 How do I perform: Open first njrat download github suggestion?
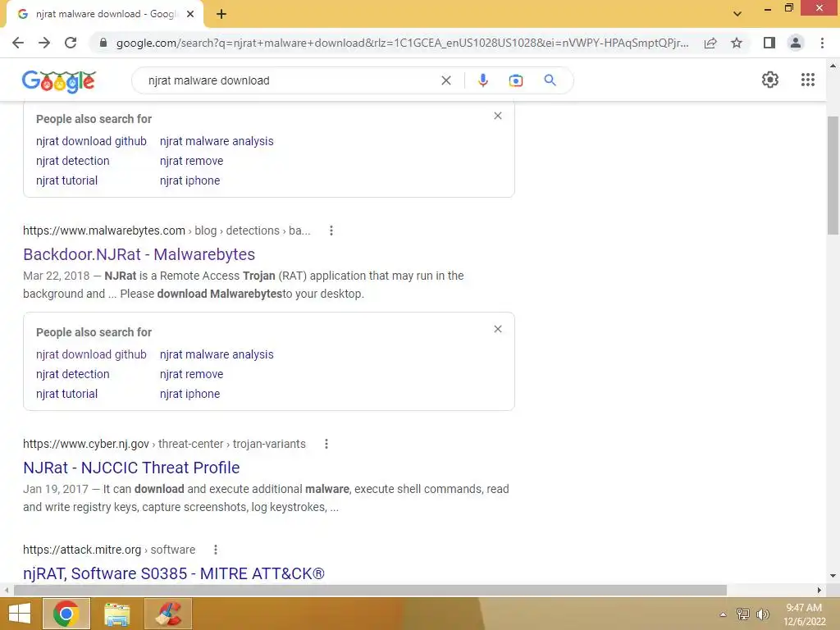tap(91, 141)
